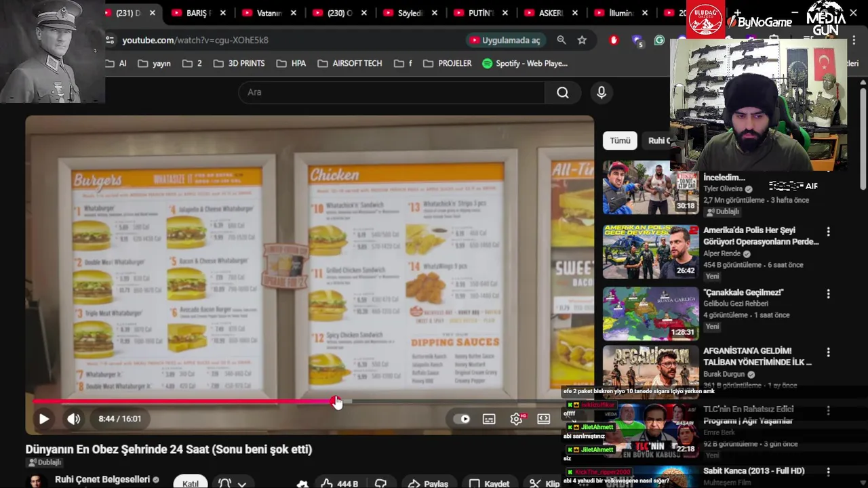Image resolution: width=868 pixels, height=488 pixels.
Task: Open the 'AI' bookmarks folder
Action: pyautogui.click(x=117, y=63)
